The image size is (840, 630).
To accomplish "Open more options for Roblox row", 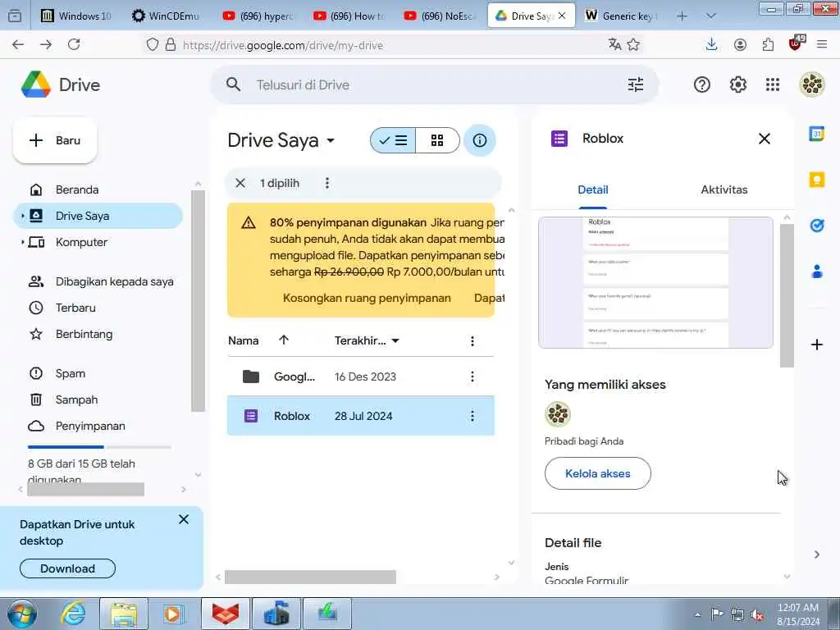I will pyautogui.click(x=472, y=416).
